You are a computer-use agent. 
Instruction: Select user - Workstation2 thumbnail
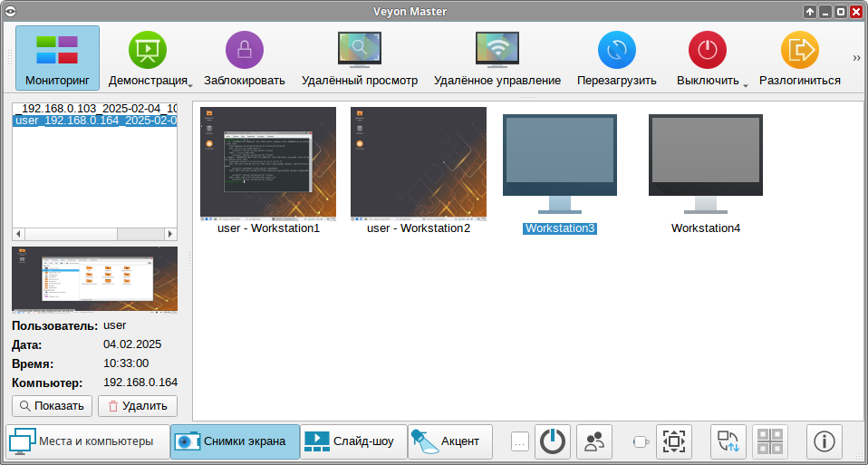(x=419, y=164)
